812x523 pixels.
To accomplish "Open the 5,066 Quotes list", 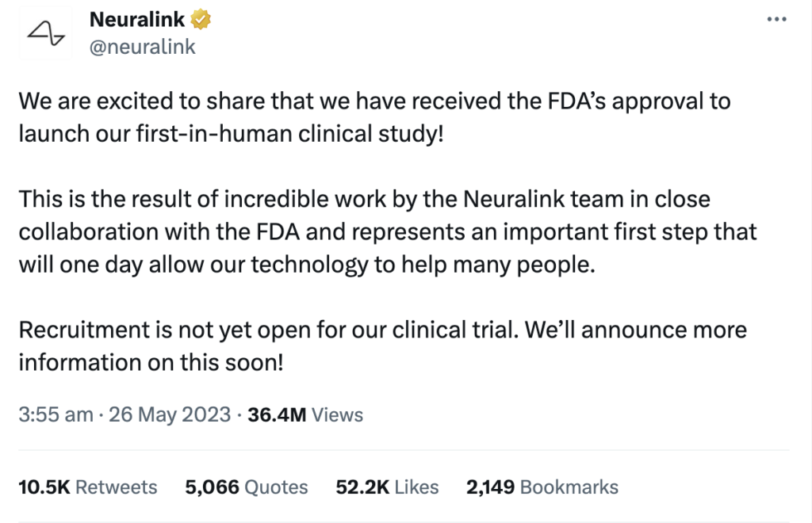I will pyautogui.click(x=247, y=487).
